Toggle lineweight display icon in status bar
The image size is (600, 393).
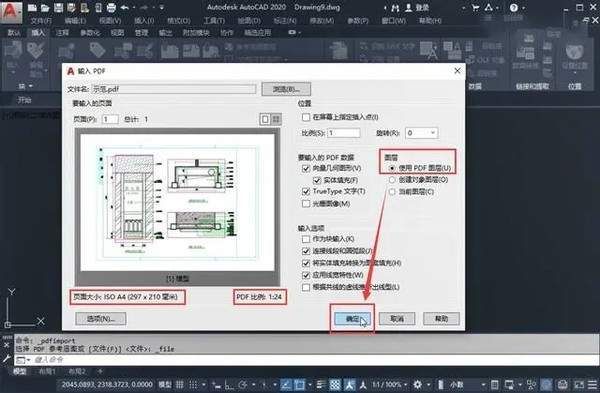(321, 385)
